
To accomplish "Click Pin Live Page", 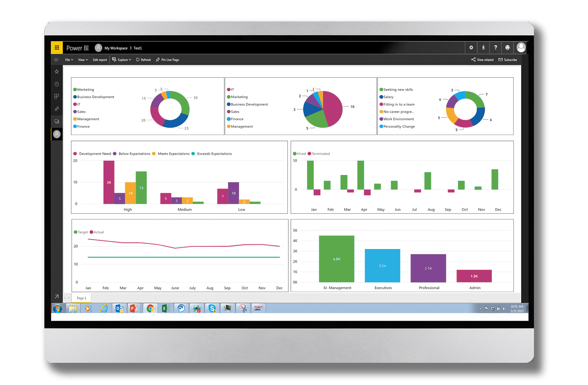I will coord(167,60).
